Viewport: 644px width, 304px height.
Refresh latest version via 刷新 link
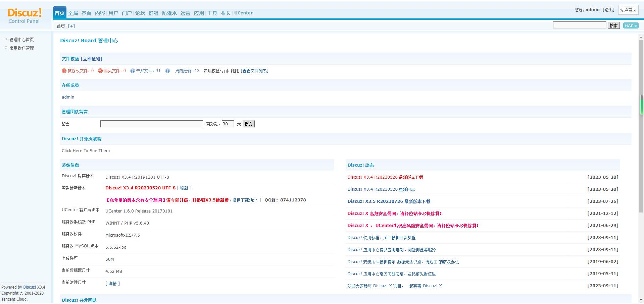pyautogui.click(x=184, y=188)
